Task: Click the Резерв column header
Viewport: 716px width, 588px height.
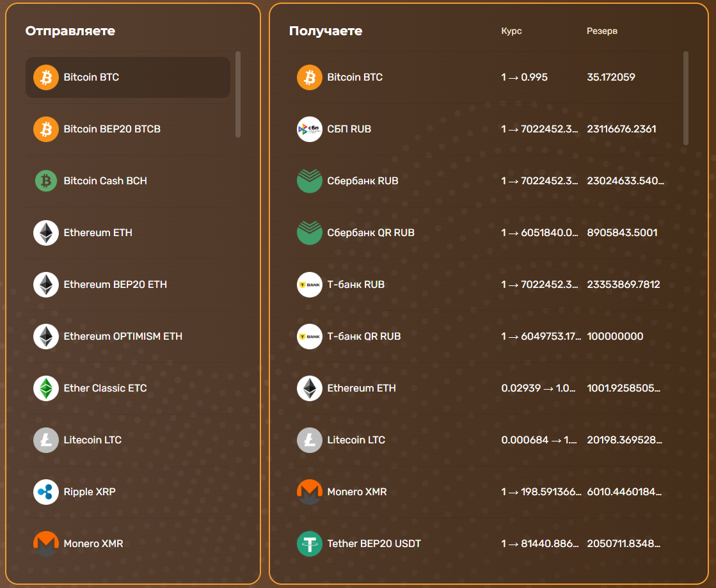Action: [602, 31]
